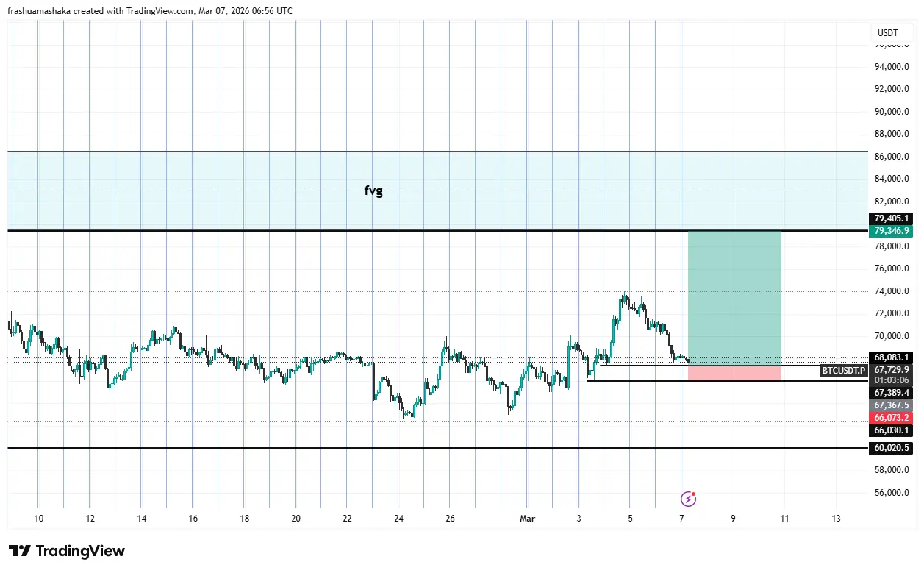This screenshot has width=924, height=573.
Task: Click date 16 on the time axis
Action: [x=193, y=519]
